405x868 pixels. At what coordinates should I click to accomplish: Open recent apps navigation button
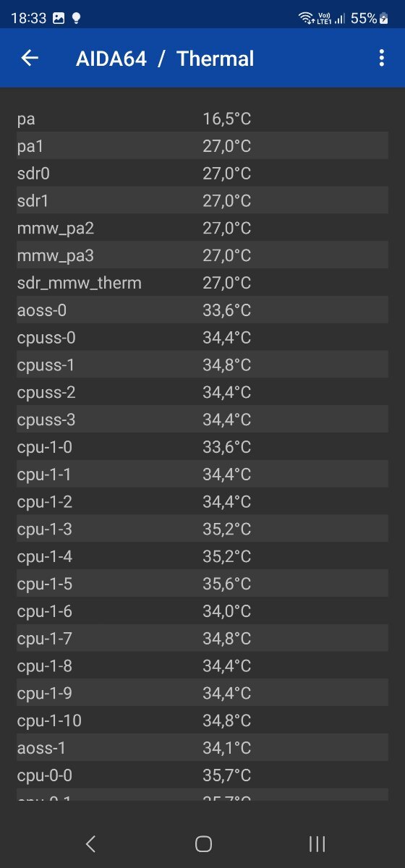click(x=317, y=843)
